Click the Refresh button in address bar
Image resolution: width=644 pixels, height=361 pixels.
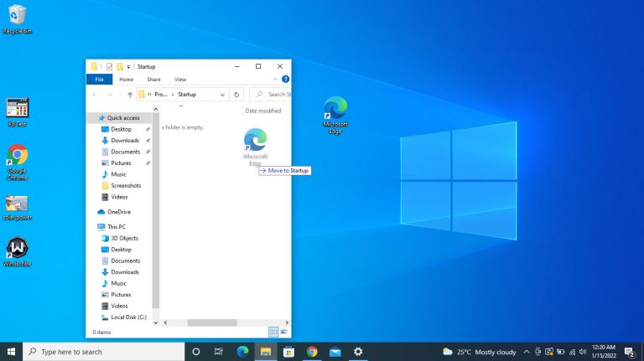[236, 95]
